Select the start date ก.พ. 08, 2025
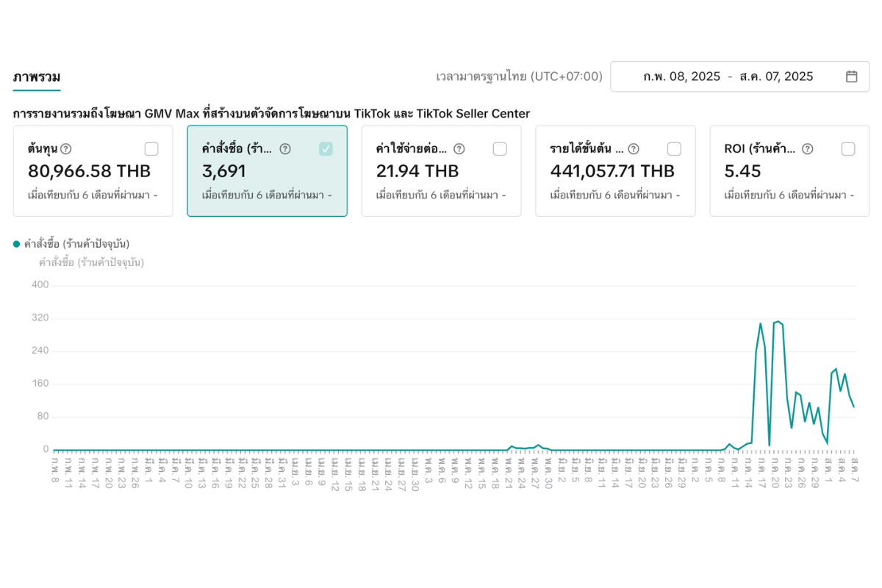The width and height of the screenshot is (882, 588). point(681,76)
